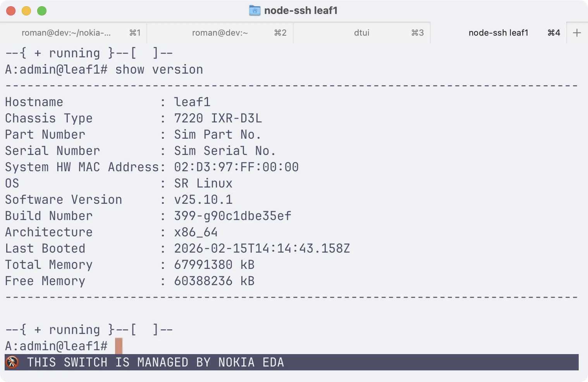This screenshot has width=588, height=382.
Task: Click the software version 'v25.10.1'
Action: (203, 200)
